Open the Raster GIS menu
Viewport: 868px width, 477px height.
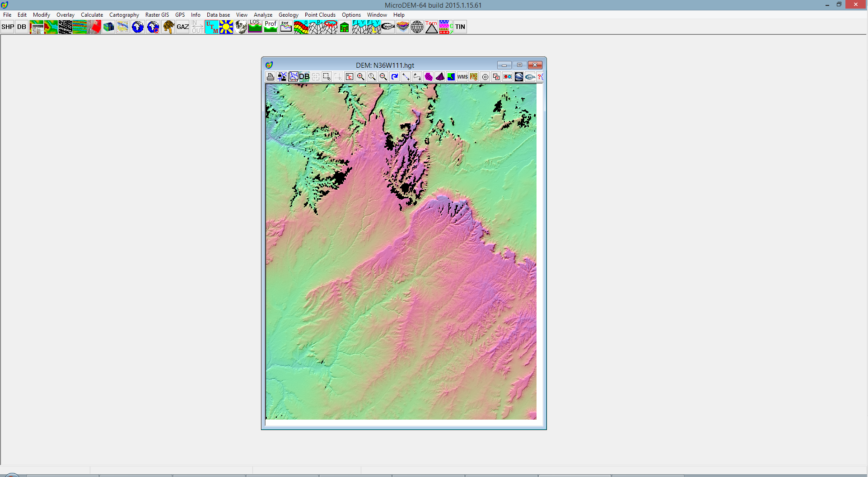pyautogui.click(x=157, y=15)
